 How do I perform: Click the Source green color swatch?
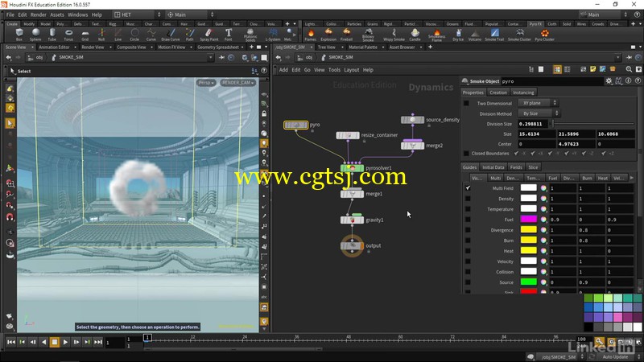point(529,282)
